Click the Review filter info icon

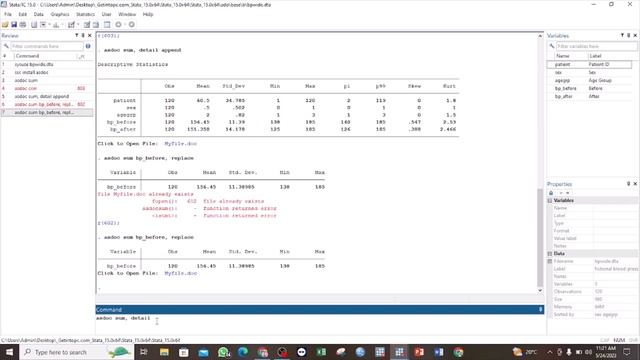pyautogui.click(x=88, y=46)
